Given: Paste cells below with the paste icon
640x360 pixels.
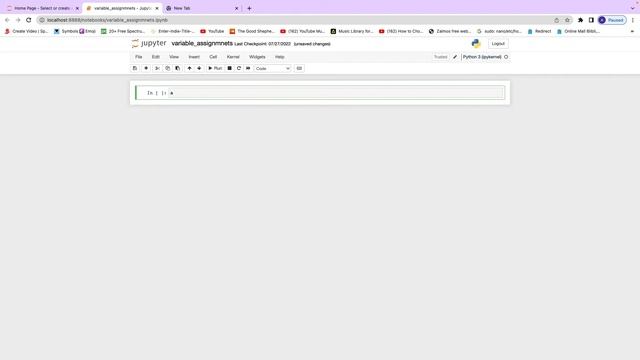Looking at the screenshot, I should click(x=178, y=68).
